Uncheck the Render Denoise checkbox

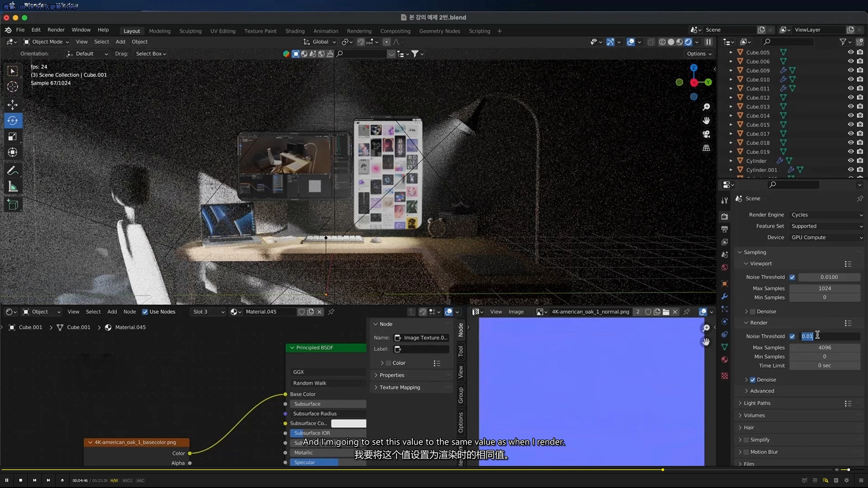[753, 380]
